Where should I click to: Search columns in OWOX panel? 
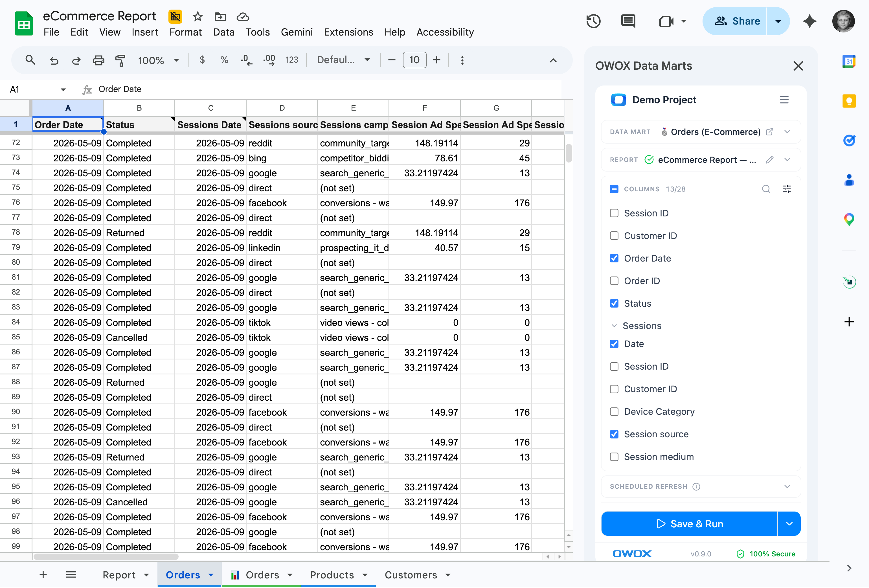(766, 189)
